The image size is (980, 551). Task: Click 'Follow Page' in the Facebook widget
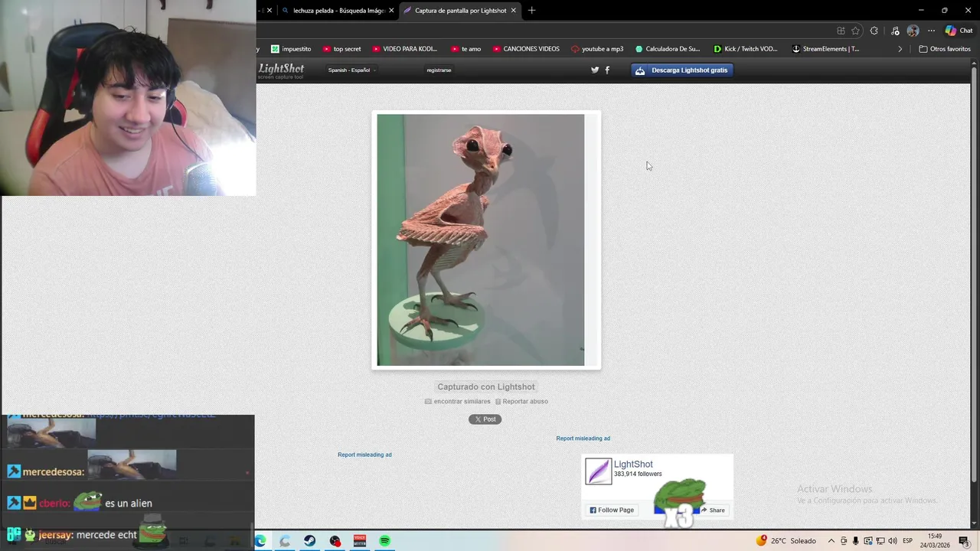(612, 510)
